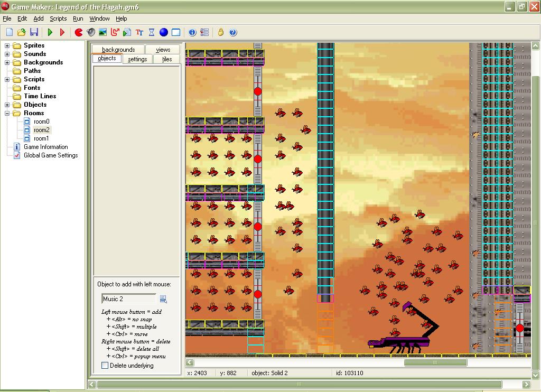Open the File menu
The width and height of the screenshot is (541, 392).
point(7,18)
